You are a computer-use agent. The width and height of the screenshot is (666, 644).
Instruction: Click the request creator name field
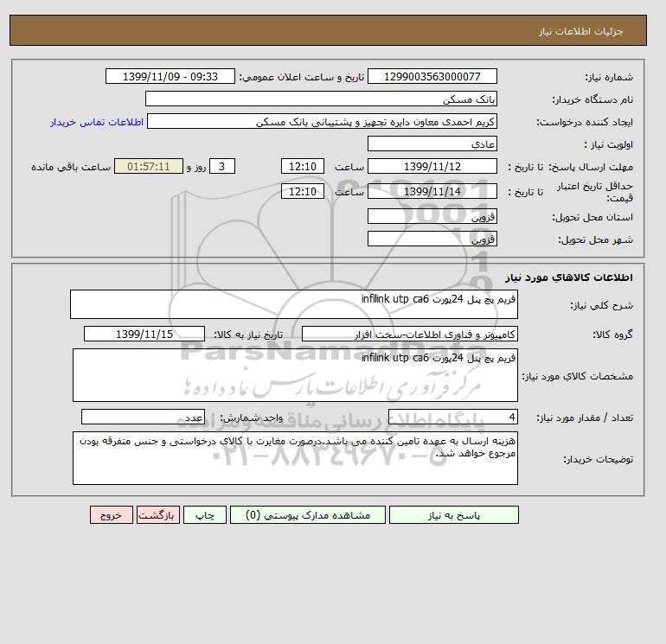(x=322, y=121)
